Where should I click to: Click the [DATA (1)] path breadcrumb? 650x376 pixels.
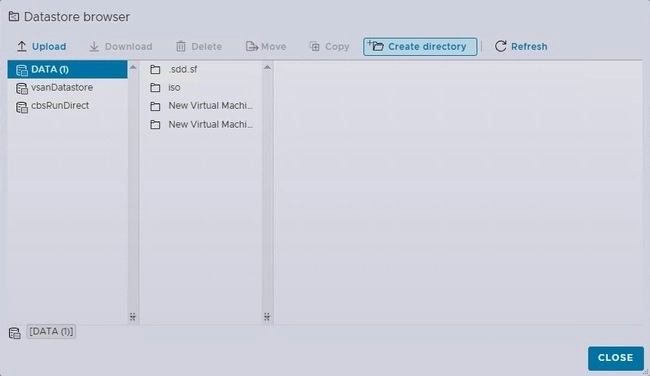(51, 332)
